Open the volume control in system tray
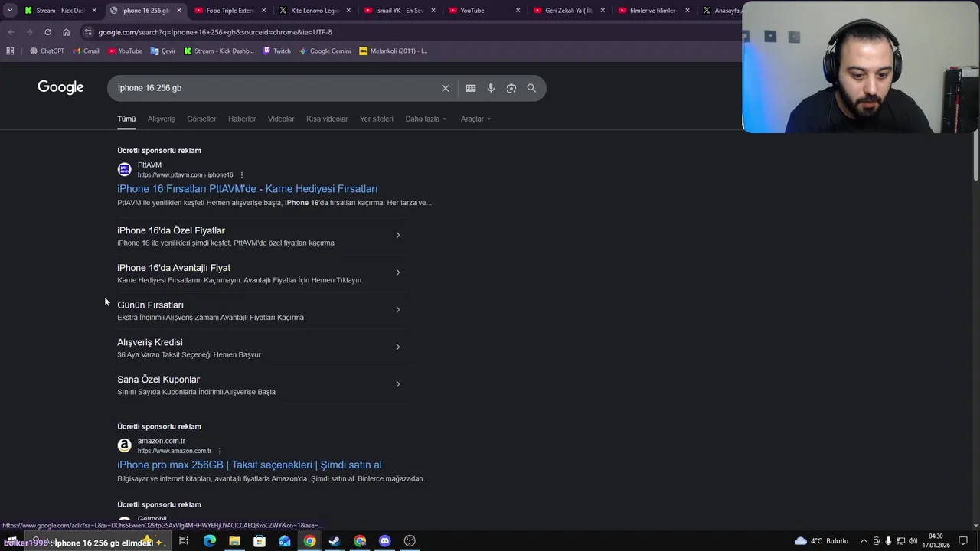Viewport: 980px width, 551px height. [x=913, y=541]
